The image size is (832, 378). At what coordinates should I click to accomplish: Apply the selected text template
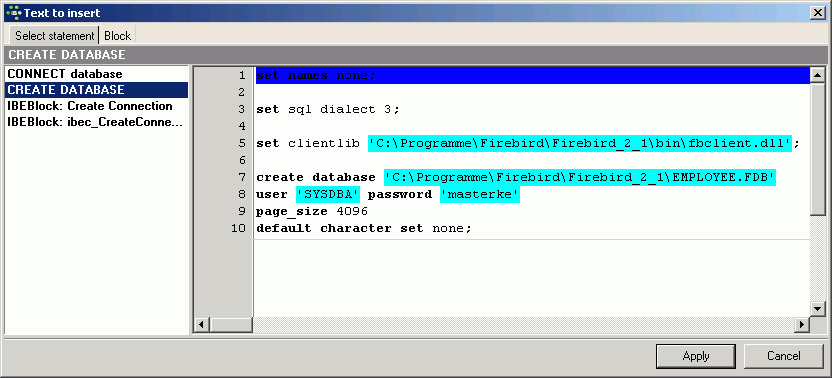point(696,356)
